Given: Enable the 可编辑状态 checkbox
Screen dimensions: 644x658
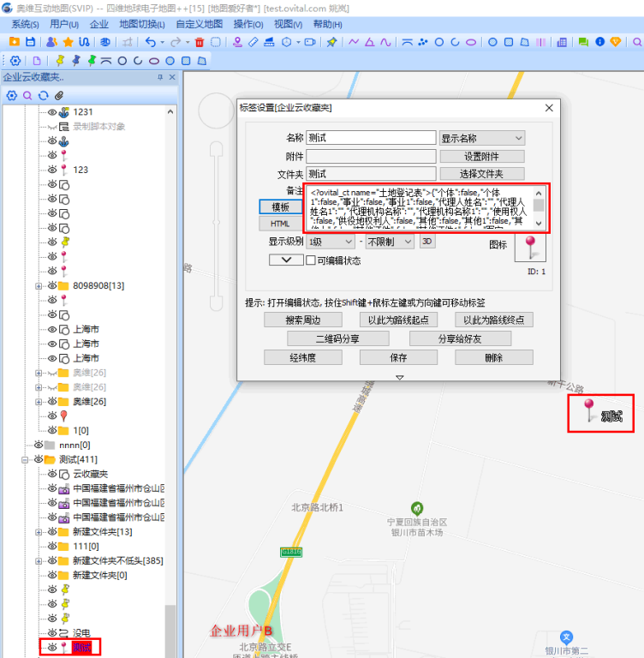Looking at the screenshot, I should 311,260.
